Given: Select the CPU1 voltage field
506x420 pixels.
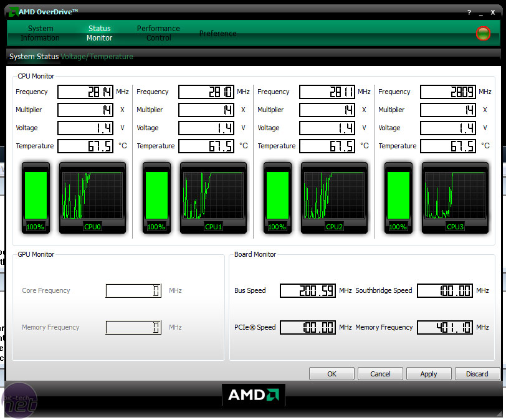Looking at the screenshot, I should click(x=206, y=128).
